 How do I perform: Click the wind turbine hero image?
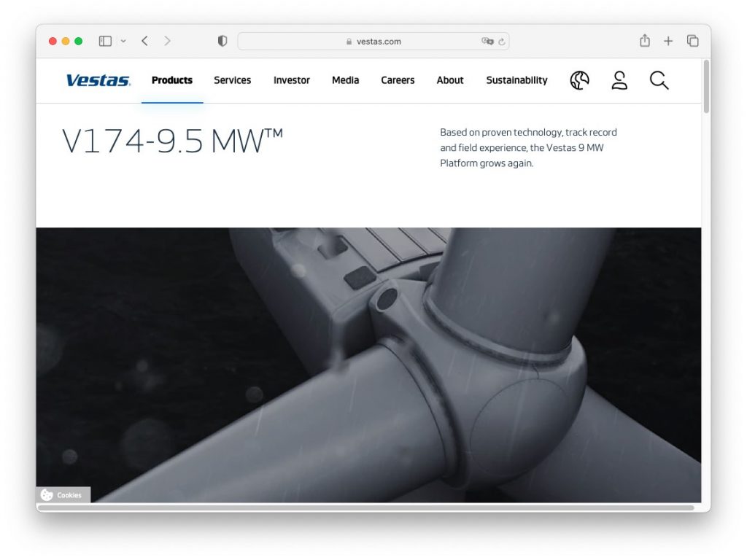[x=368, y=365]
